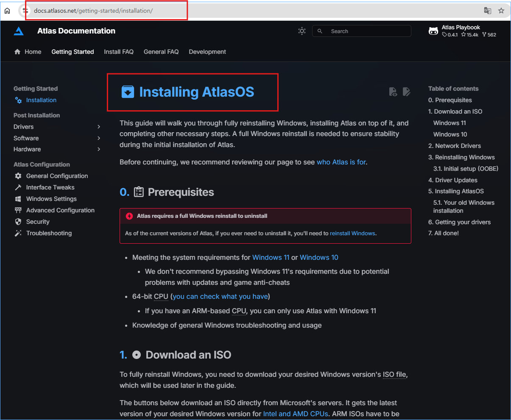Open the 'reinstall Windows' link in warning

point(352,233)
